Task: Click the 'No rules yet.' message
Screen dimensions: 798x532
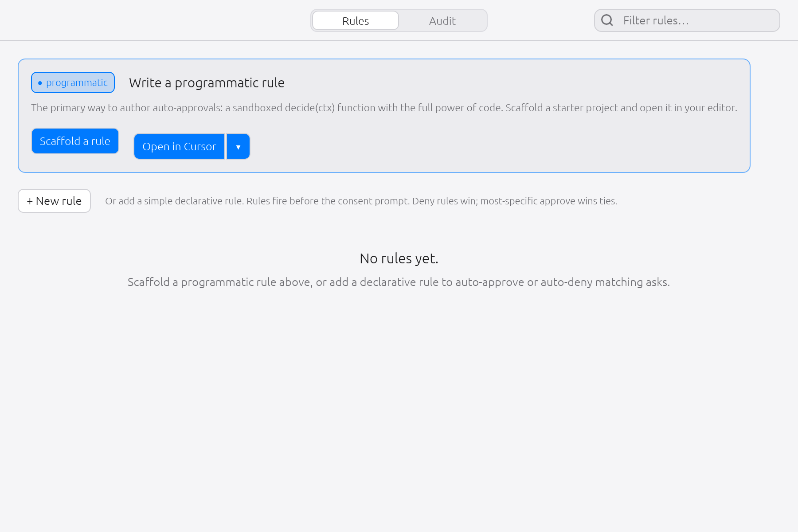Action: (x=399, y=258)
